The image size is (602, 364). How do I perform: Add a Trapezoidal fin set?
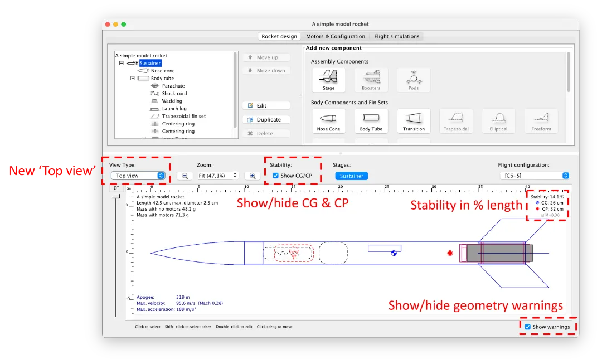point(456,121)
